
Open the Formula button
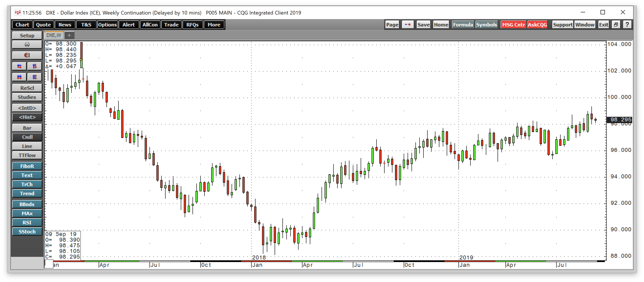pyautogui.click(x=463, y=25)
